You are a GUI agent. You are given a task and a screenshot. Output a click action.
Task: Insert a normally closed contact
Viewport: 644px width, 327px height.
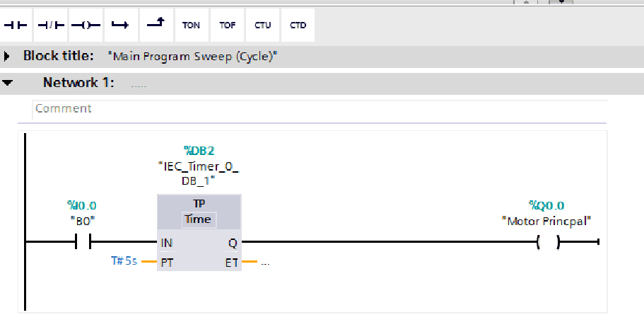point(50,25)
